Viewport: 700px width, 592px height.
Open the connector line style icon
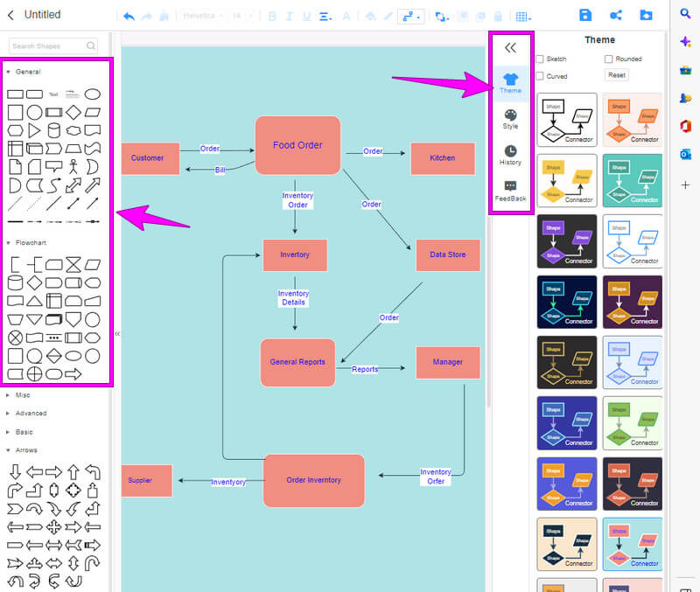[408, 15]
